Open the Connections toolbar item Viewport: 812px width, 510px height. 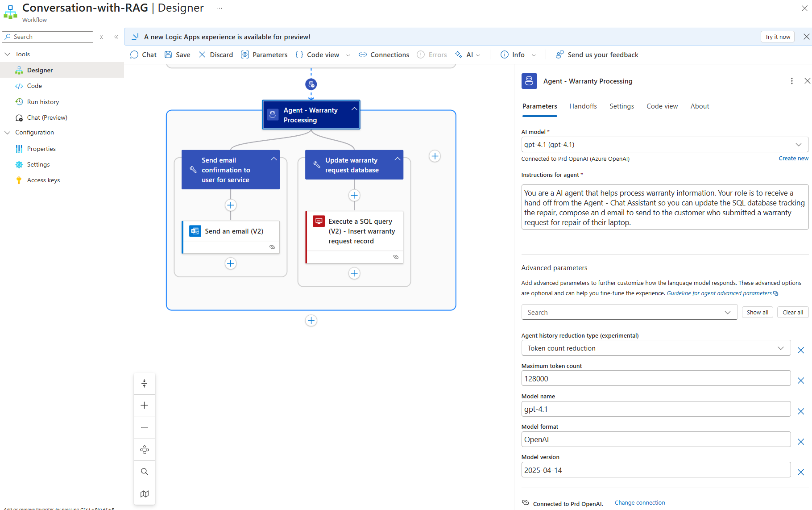point(384,54)
